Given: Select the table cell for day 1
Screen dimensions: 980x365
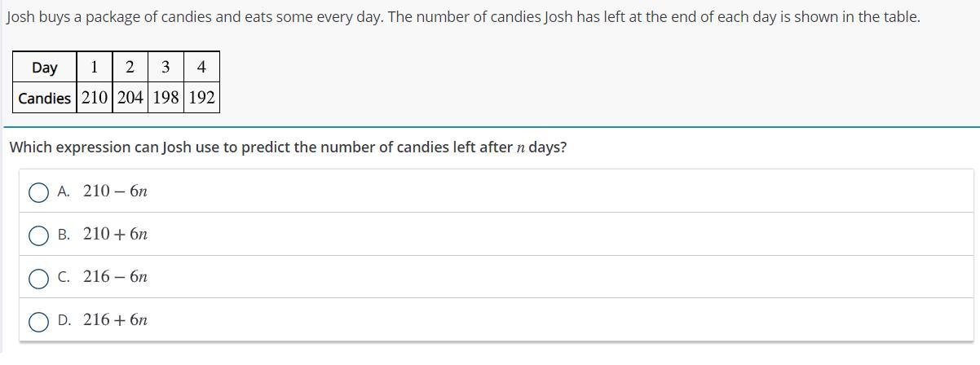Looking at the screenshot, I should pos(94,68).
